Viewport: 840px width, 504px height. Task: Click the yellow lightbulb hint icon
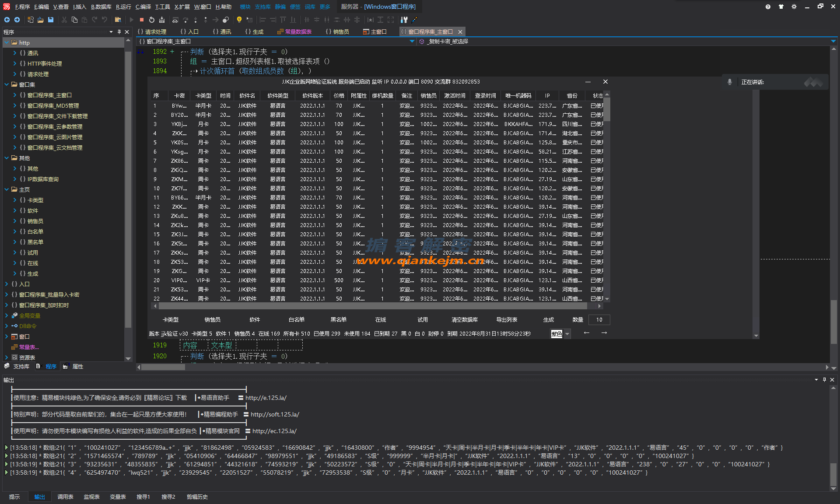click(x=239, y=20)
